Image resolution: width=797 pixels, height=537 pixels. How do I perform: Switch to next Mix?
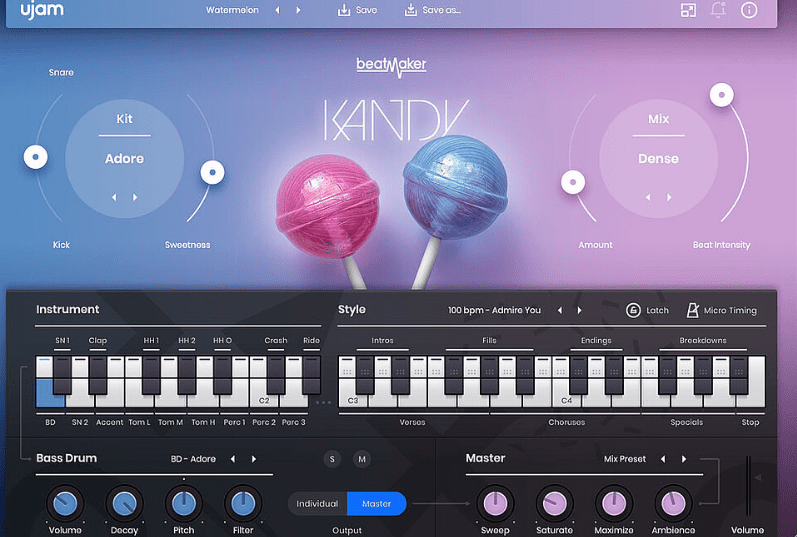click(669, 197)
